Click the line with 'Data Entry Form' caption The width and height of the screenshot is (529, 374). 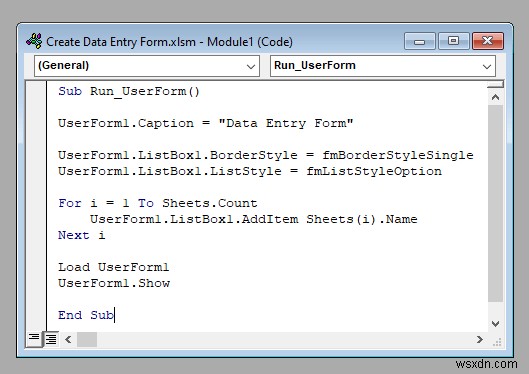[205, 123]
